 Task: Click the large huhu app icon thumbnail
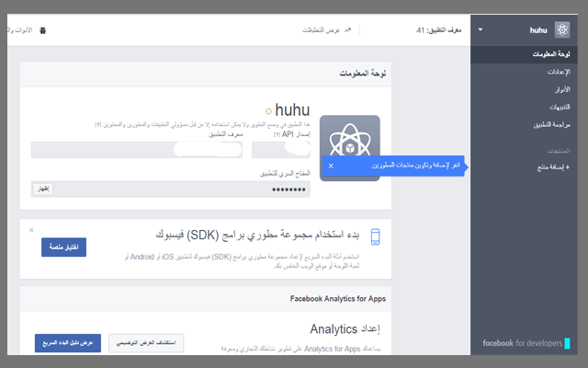coord(350,148)
